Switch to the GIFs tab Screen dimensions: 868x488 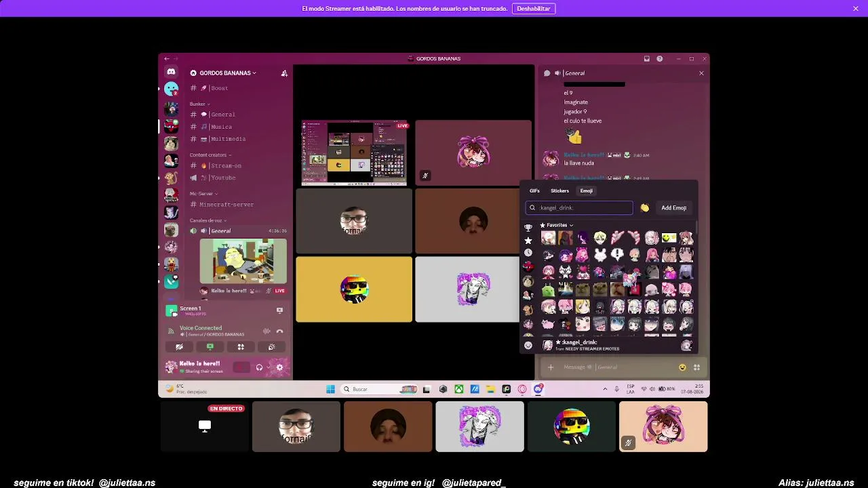[x=534, y=190]
